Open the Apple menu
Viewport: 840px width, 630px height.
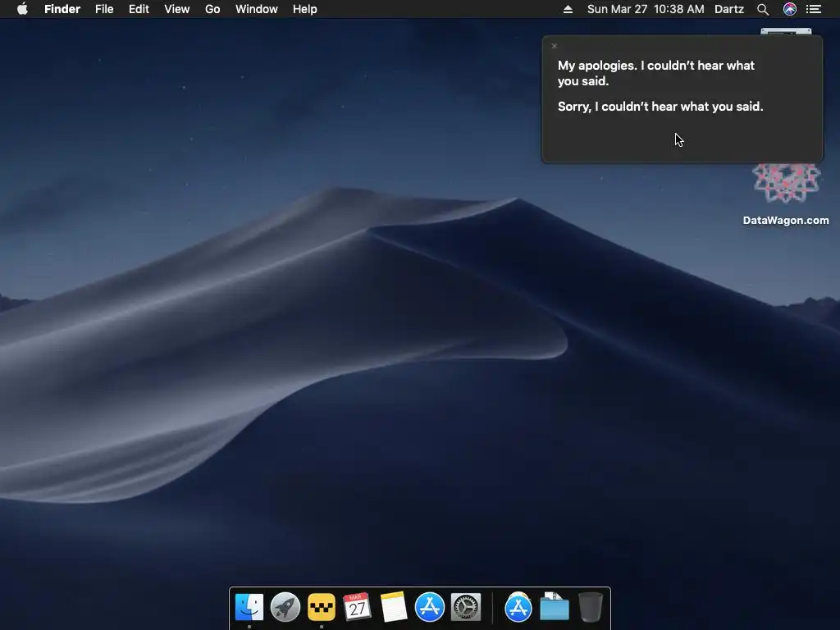click(x=22, y=9)
